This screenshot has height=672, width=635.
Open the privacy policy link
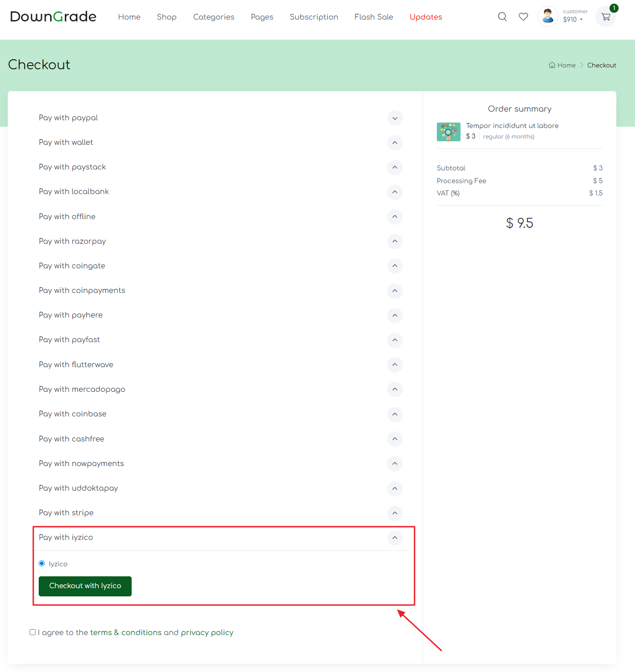[207, 632]
